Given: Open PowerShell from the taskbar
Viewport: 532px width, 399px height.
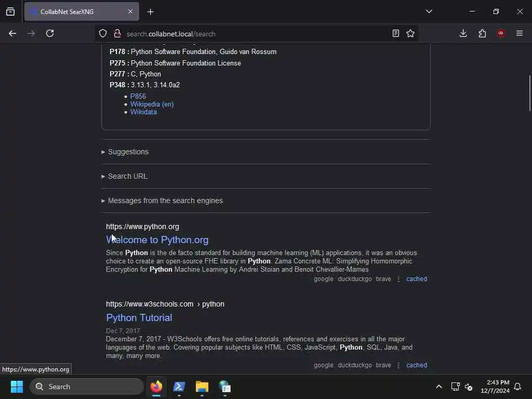Looking at the screenshot, I should (179, 387).
